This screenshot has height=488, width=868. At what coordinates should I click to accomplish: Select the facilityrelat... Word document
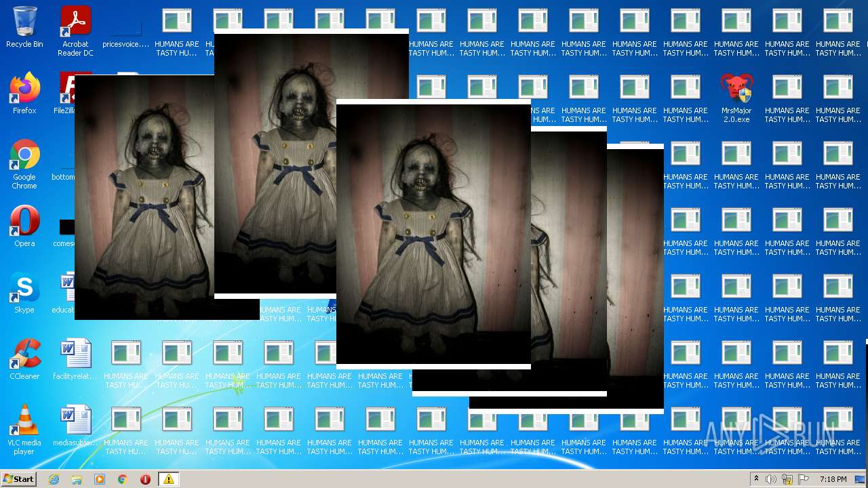coord(75,359)
